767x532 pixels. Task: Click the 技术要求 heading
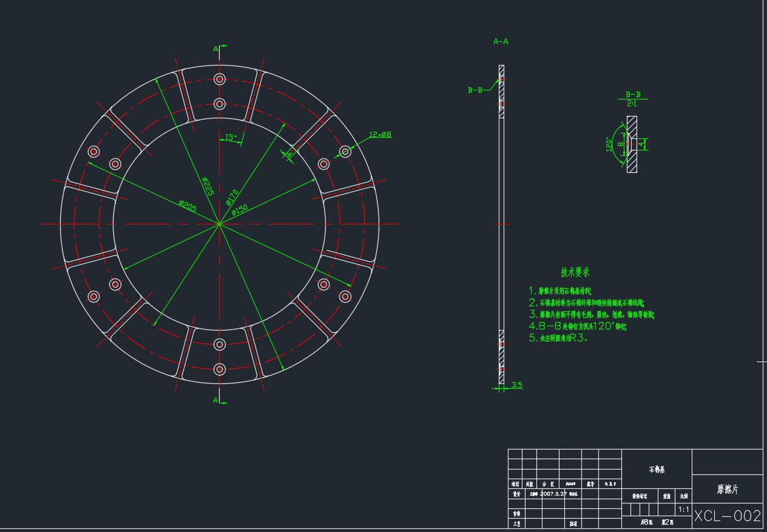575,272
